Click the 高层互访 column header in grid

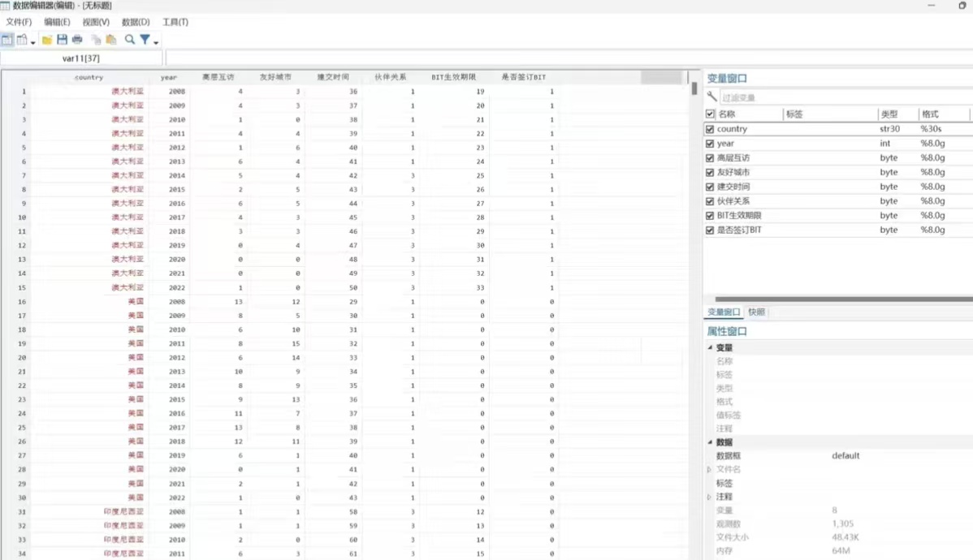(x=218, y=78)
